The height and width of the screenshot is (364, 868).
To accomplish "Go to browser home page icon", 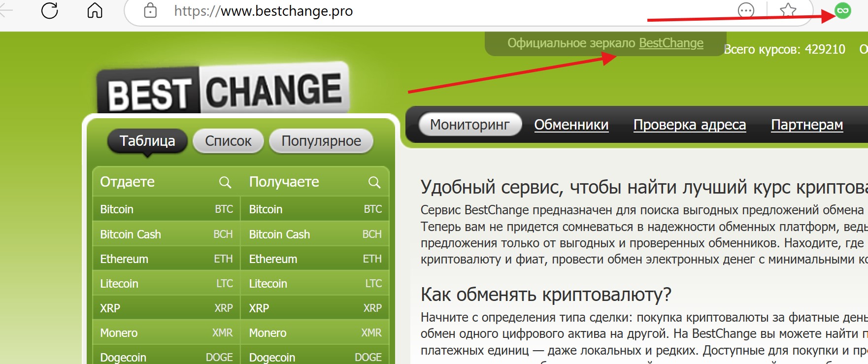I will [x=95, y=10].
